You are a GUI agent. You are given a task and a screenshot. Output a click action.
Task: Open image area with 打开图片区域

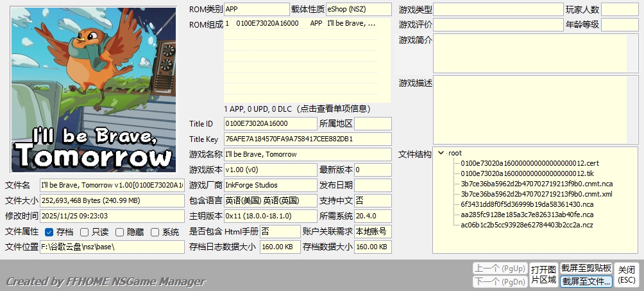click(x=543, y=275)
